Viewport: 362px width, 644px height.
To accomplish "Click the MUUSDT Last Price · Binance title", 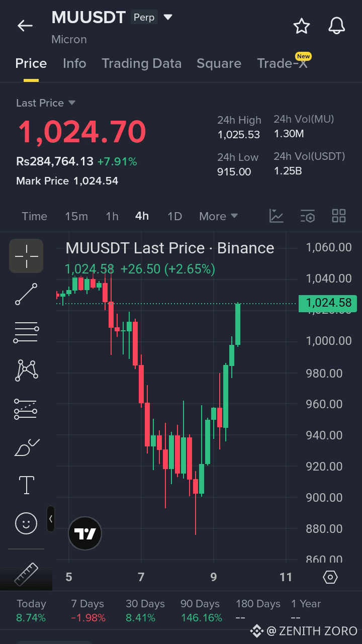I will 170,248.
